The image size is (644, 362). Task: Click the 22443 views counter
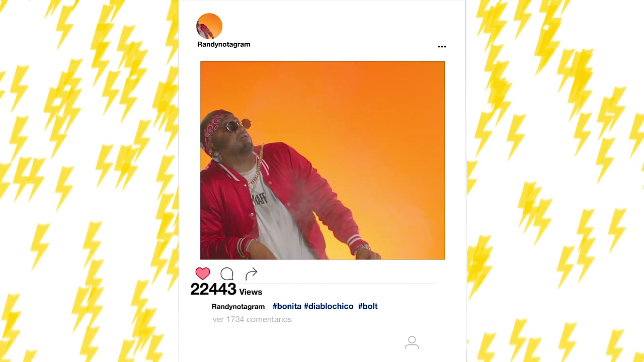coord(213,289)
